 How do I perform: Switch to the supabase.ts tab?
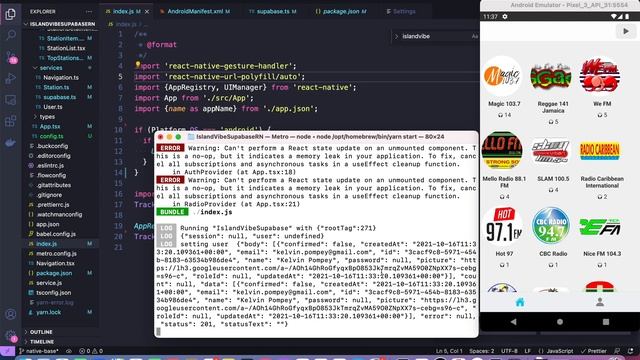pyautogui.click(x=273, y=11)
